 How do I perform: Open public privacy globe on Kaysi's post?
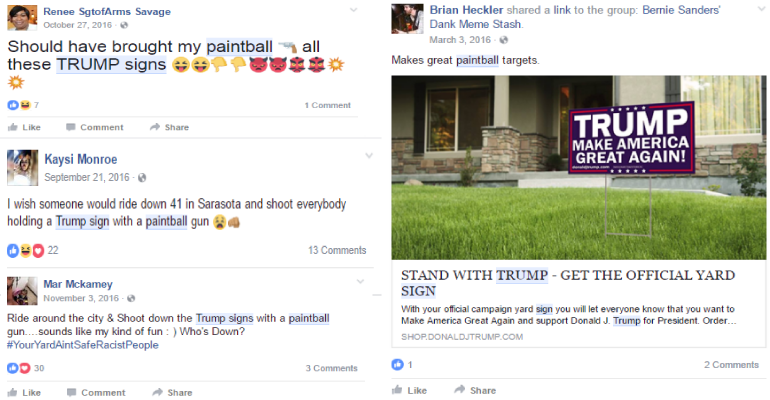[142, 178]
